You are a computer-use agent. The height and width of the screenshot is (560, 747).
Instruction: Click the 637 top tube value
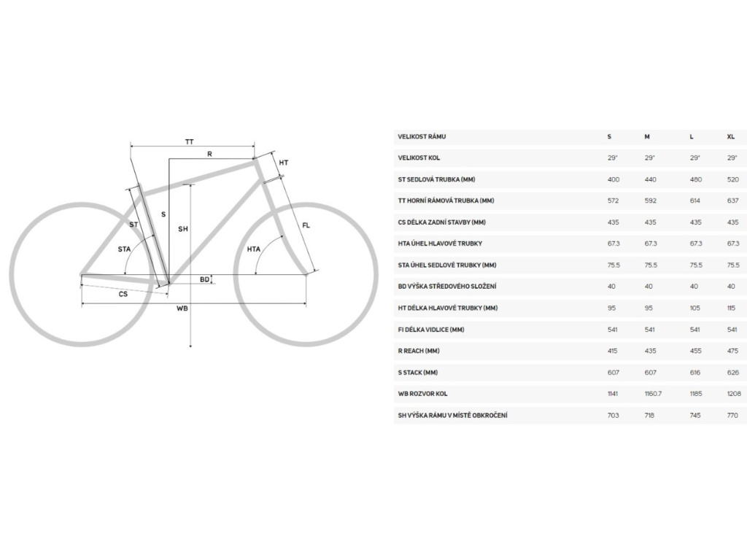point(732,201)
